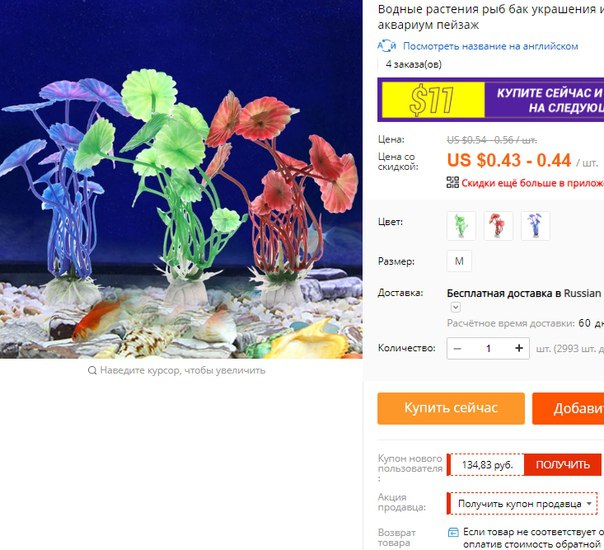Image resolution: width=604 pixels, height=550 pixels.
Task: Open the app discounts red link
Action: tap(533, 183)
